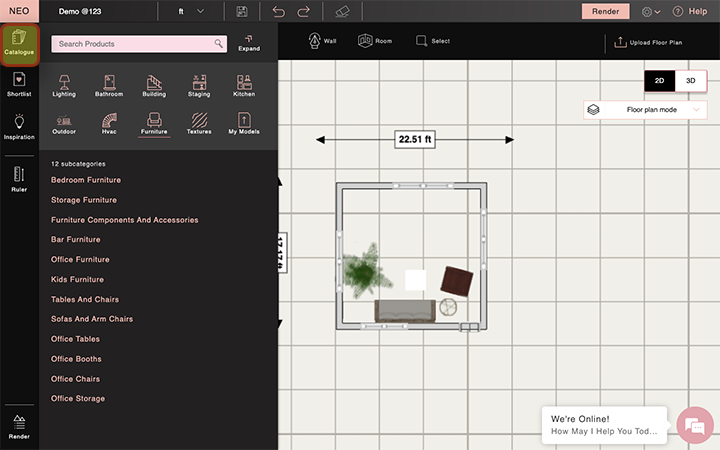Open the Help menu
Viewport: 720px width, 450px height.
tap(690, 11)
